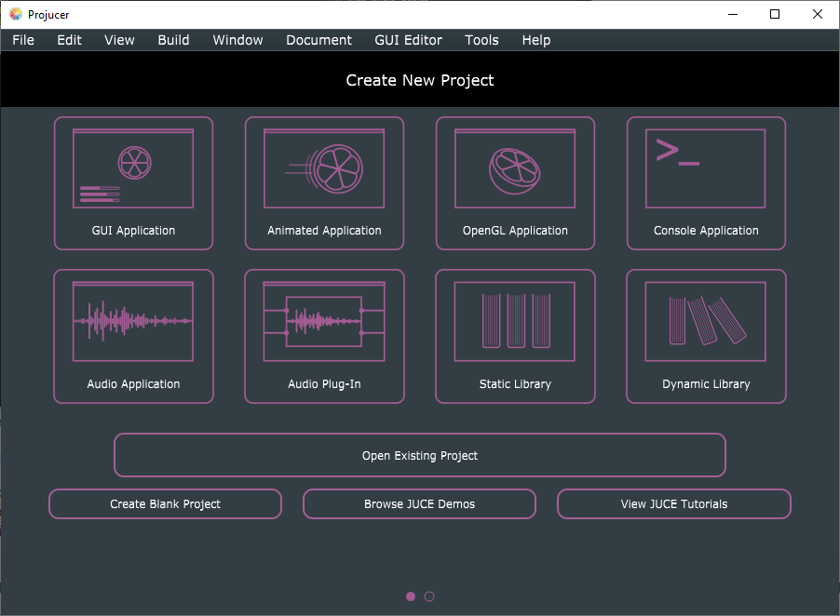The width and height of the screenshot is (840, 616).
Task: Open the File menu
Action: (x=23, y=40)
